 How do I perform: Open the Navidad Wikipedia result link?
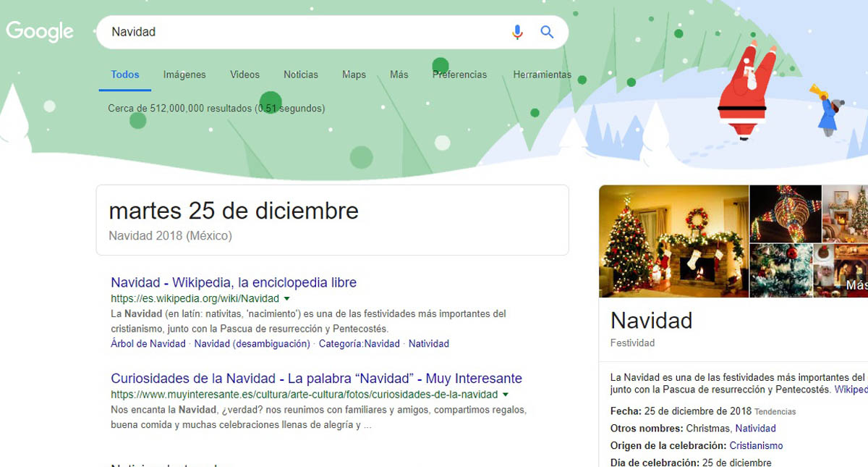pyautogui.click(x=233, y=282)
